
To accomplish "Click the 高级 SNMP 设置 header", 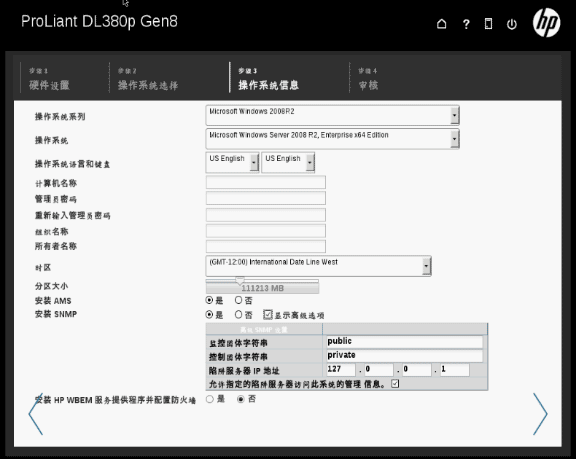I will click(264, 330).
